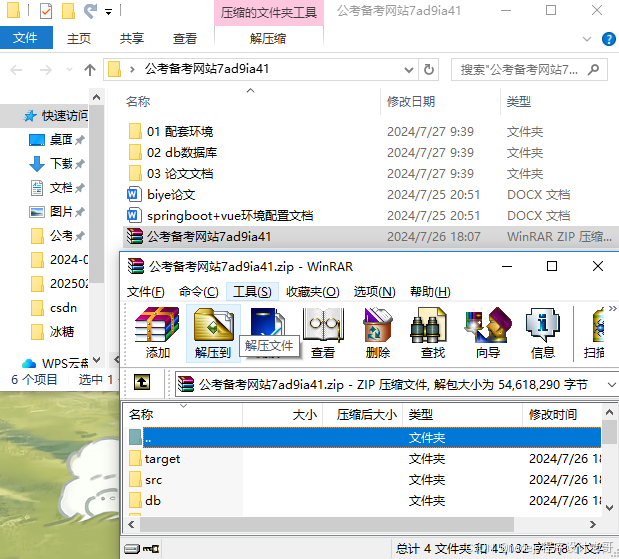Open the WinRAR Wizard (向导) icon

tap(488, 332)
